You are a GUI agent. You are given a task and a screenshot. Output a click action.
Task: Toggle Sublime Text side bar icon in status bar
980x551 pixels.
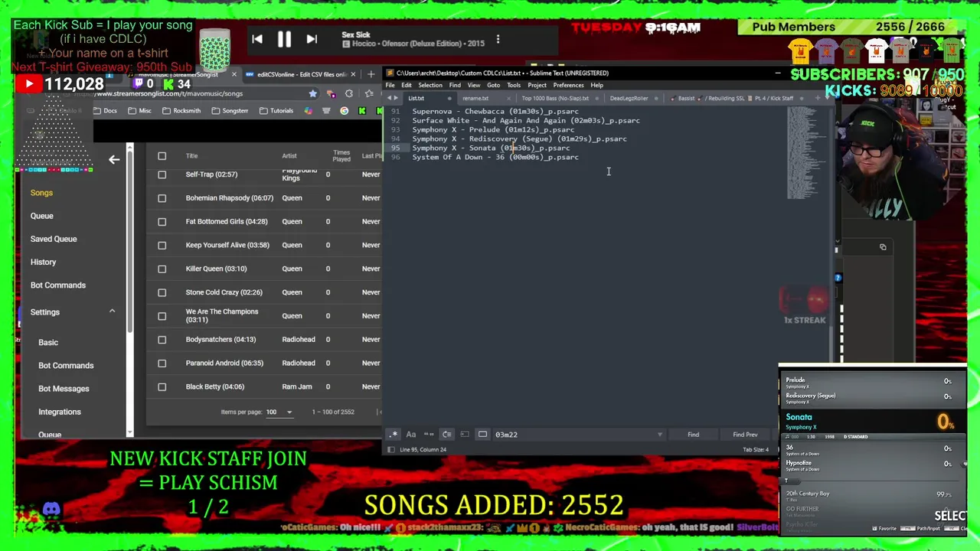coord(390,449)
